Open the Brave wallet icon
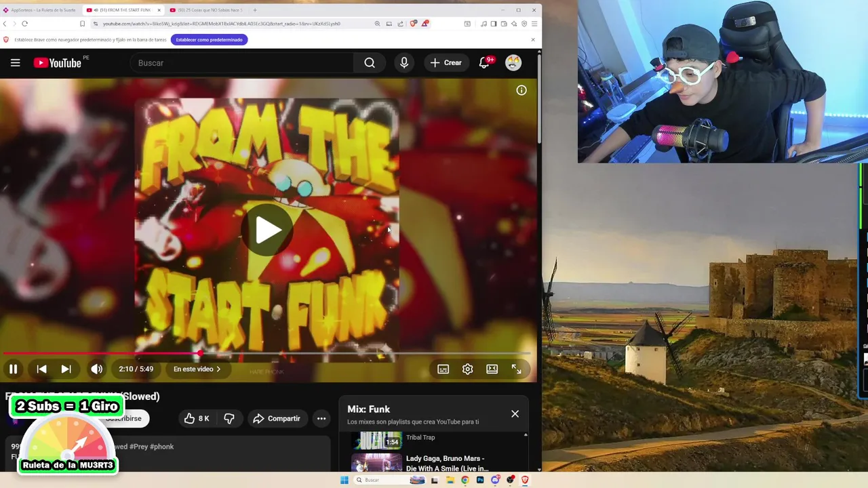The width and height of the screenshot is (868, 488). [504, 24]
